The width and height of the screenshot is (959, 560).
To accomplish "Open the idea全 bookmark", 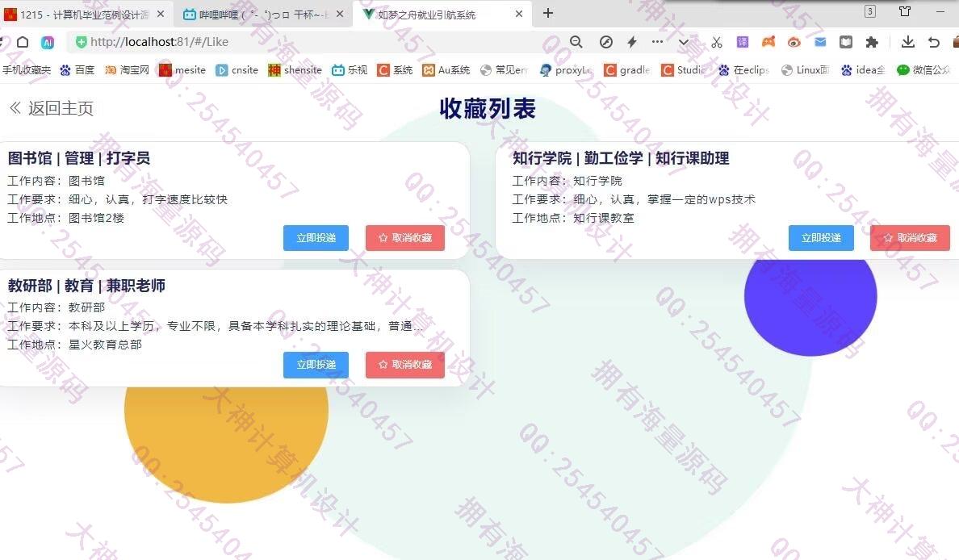I will 862,70.
